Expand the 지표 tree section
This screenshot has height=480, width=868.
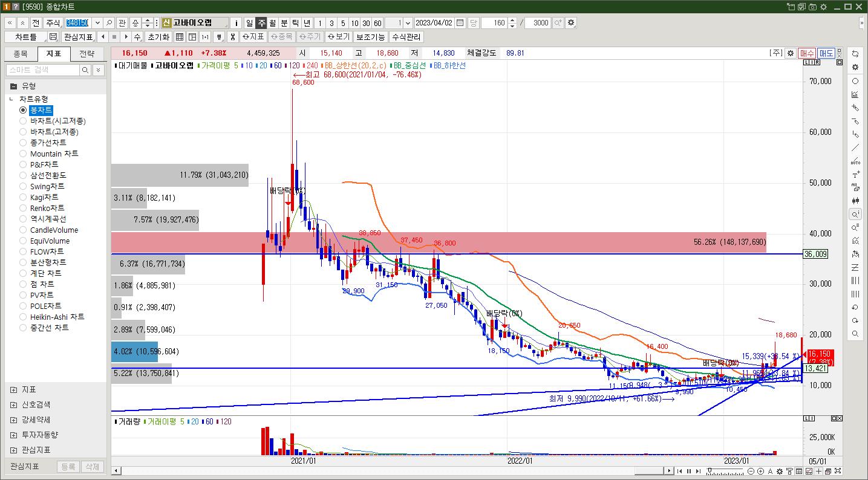pos(13,390)
